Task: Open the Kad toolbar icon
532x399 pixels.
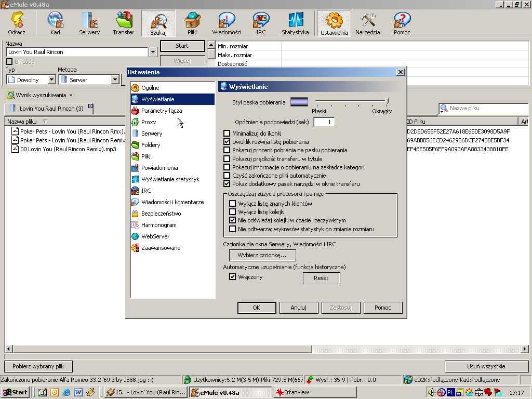Action: pyautogui.click(x=55, y=23)
